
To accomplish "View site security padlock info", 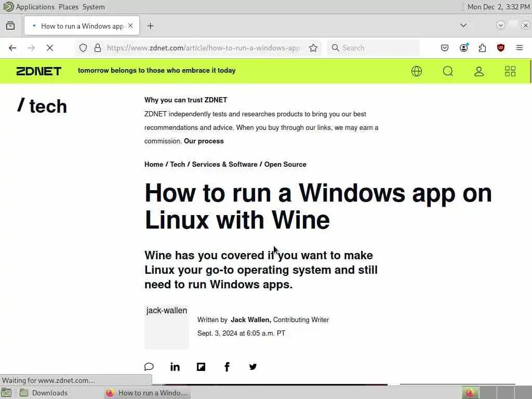I will point(98,48).
